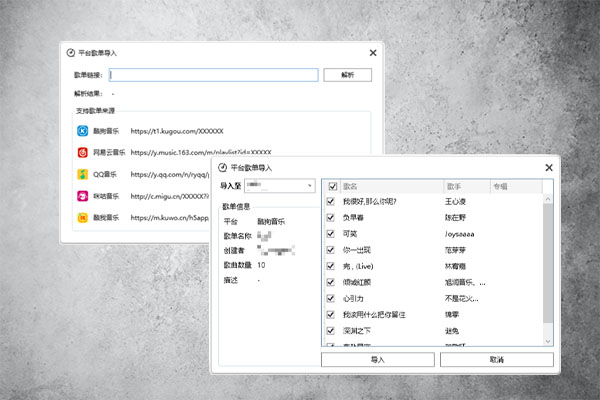This screenshot has width=600, height=400.
Task: Uncheck the song 心引力
Action: [331, 298]
